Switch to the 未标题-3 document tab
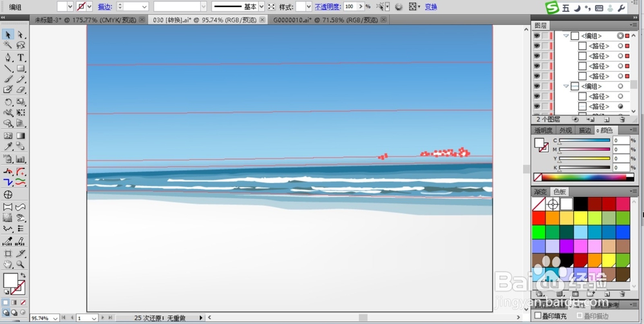The height and width of the screenshot is (324, 644). pos(86,20)
